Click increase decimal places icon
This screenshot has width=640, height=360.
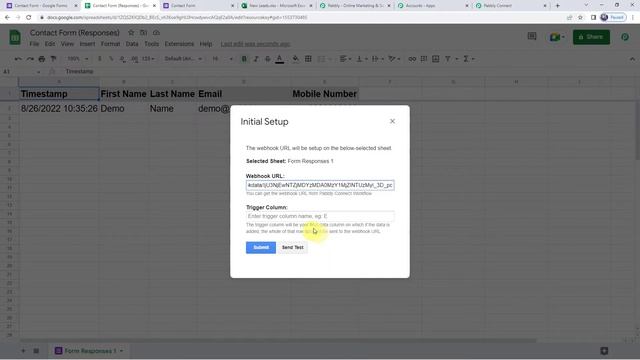pyautogui.click(x=135, y=59)
